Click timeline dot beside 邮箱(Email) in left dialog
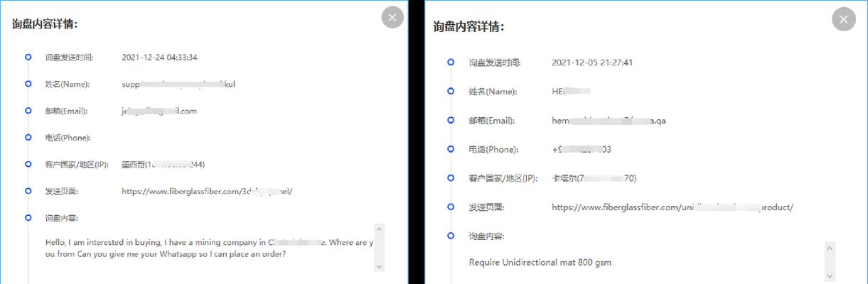Viewport: 868px width, 284px height. point(28,111)
